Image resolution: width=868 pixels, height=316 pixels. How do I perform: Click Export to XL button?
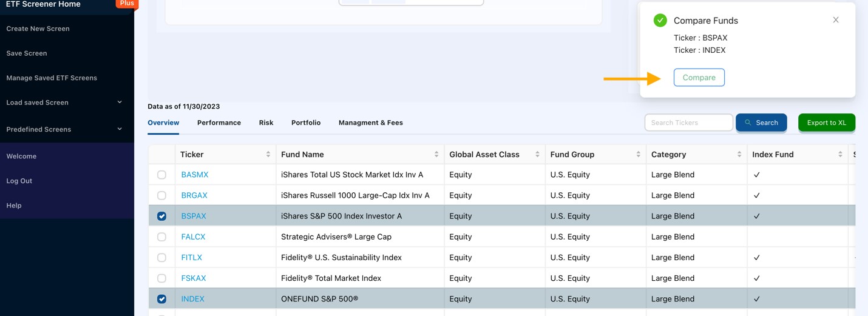pyautogui.click(x=826, y=123)
